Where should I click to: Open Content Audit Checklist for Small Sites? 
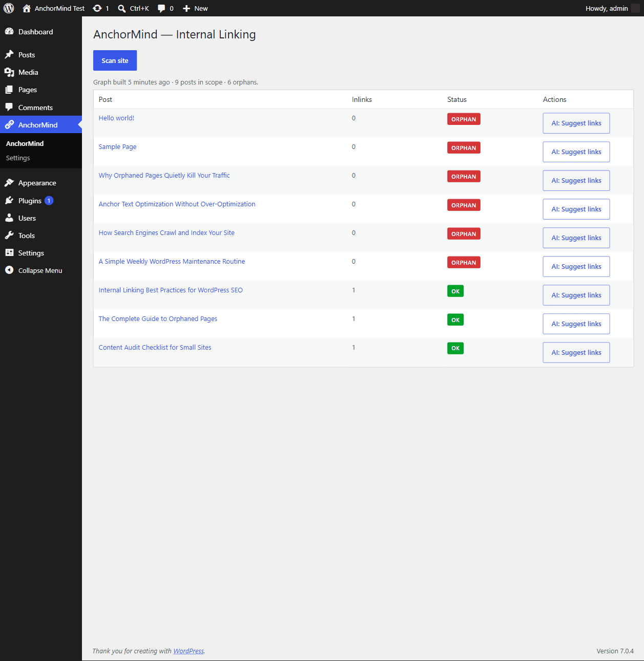[155, 347]
